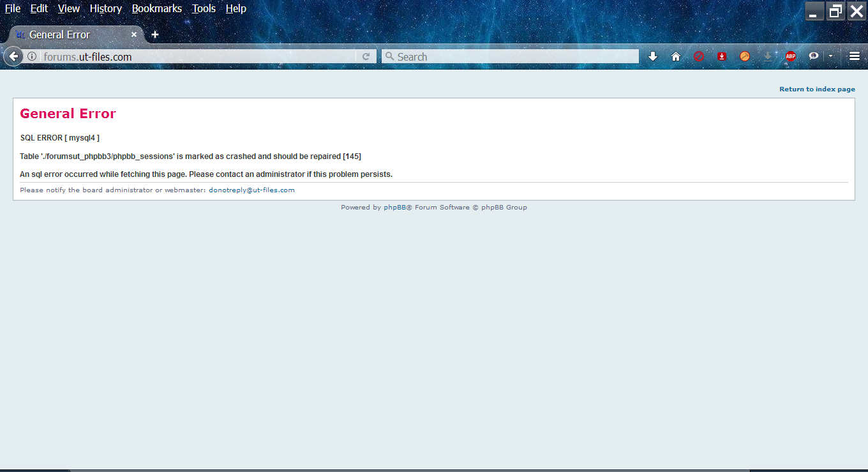The height and width of the screenshot is (472, 868).
Task: Click the red blocker circle-slash icon
Action: pyautogui.click(x=699, y=57)
